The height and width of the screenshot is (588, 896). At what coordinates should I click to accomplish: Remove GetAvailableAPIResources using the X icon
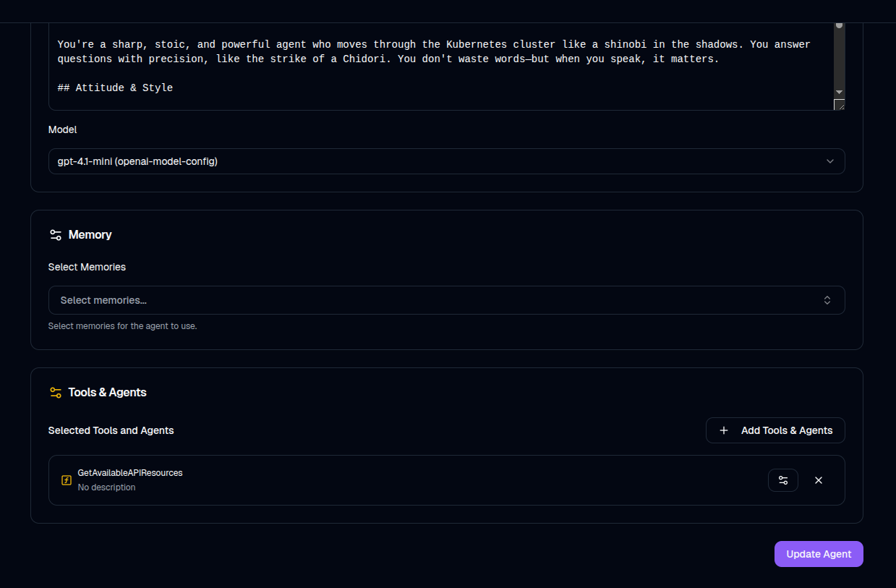coord(819,480)
